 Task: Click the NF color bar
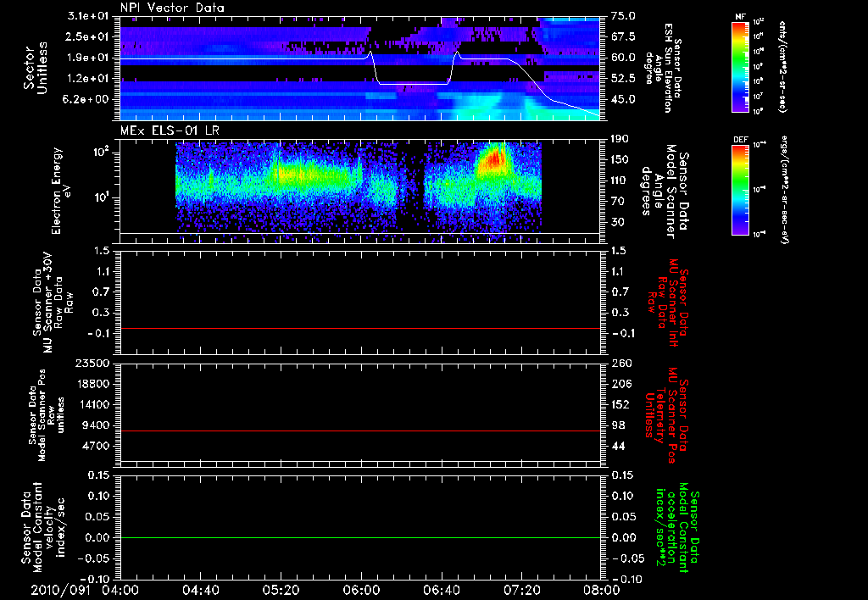tap(740, 66)
